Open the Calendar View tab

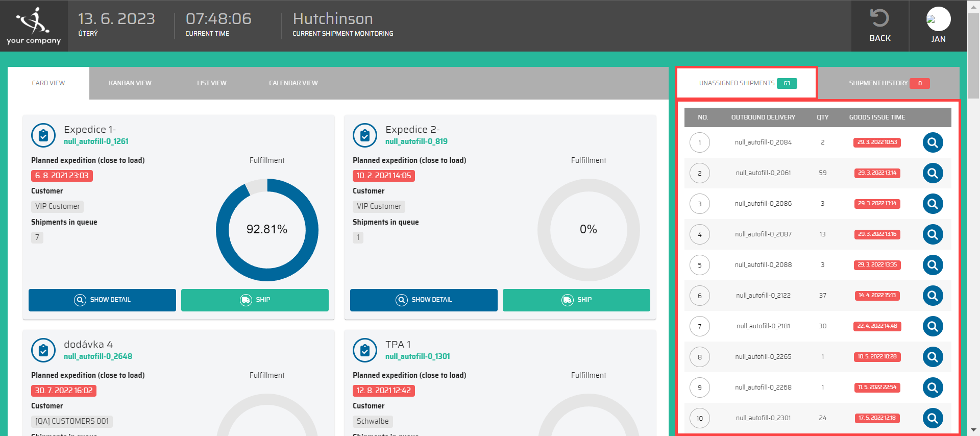tap(293, 83)
